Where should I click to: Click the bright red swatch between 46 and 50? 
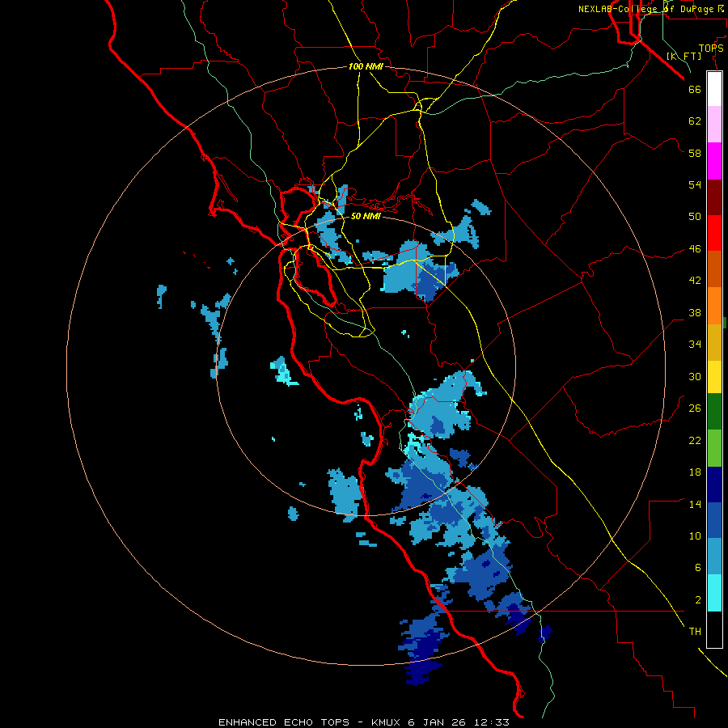714,233
